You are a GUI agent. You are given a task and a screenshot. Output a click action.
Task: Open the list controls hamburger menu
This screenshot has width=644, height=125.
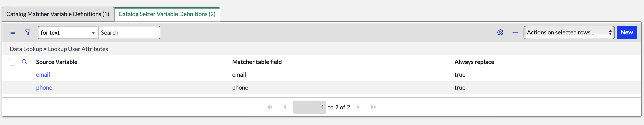pos(13,32)
